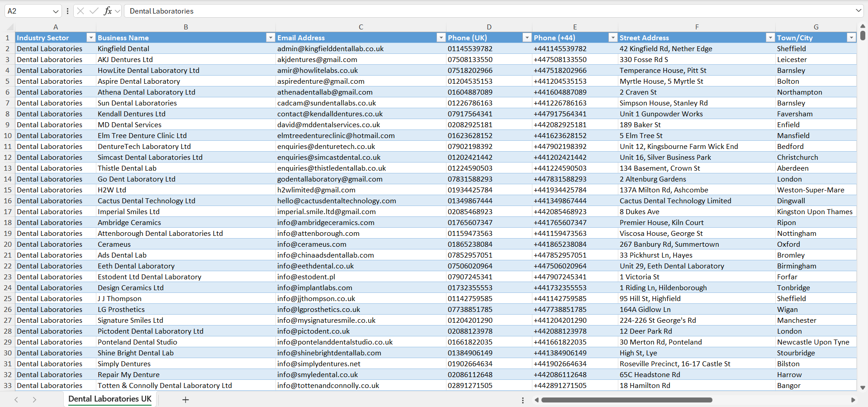The width and height of the screenshot is (868, 407).
Task: Click the +441604887089 cell
Action: pyautogui.click(x=575, y=92)
